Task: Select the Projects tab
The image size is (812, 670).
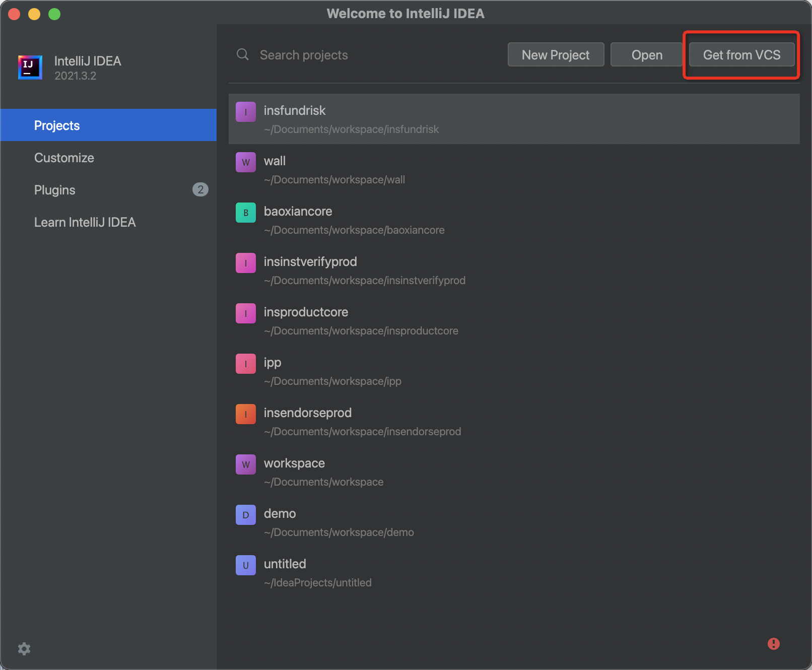Action: tap(109, 125)
